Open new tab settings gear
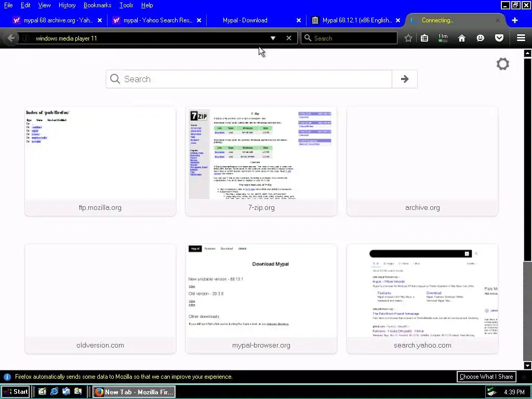The width and height of the screenshot is (532, 399). coord(502,64)
